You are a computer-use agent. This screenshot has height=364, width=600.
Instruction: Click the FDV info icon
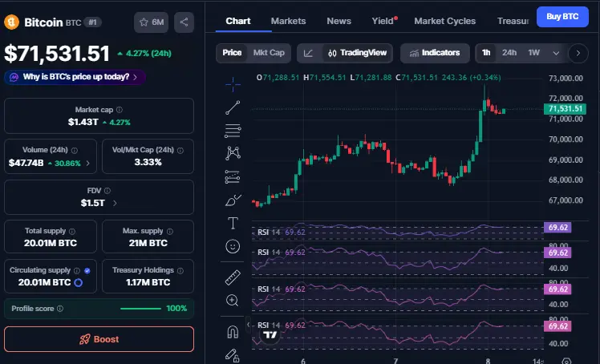[107, 190]
